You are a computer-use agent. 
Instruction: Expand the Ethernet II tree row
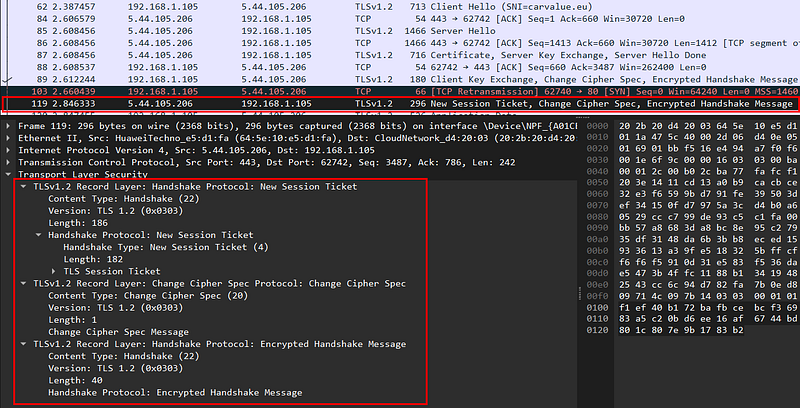click(9, 138)
